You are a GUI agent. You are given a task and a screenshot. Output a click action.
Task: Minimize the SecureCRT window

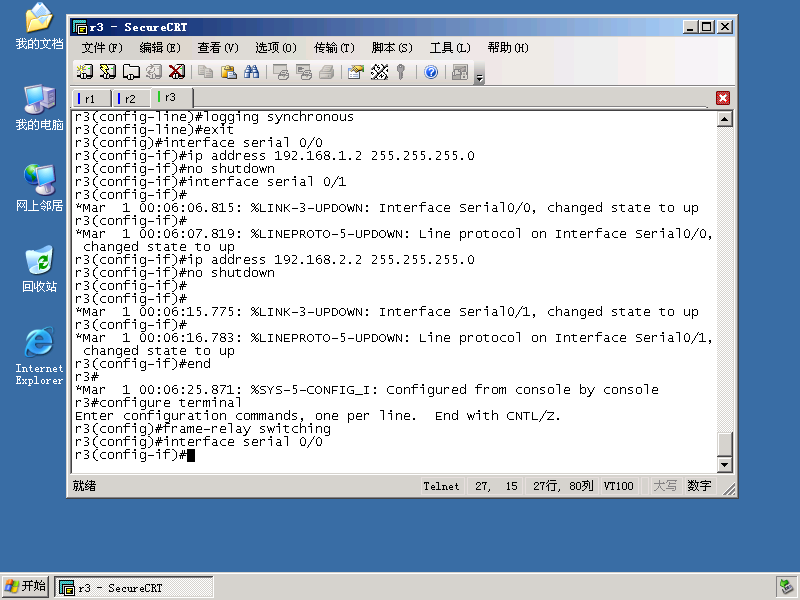click(690, 27)
